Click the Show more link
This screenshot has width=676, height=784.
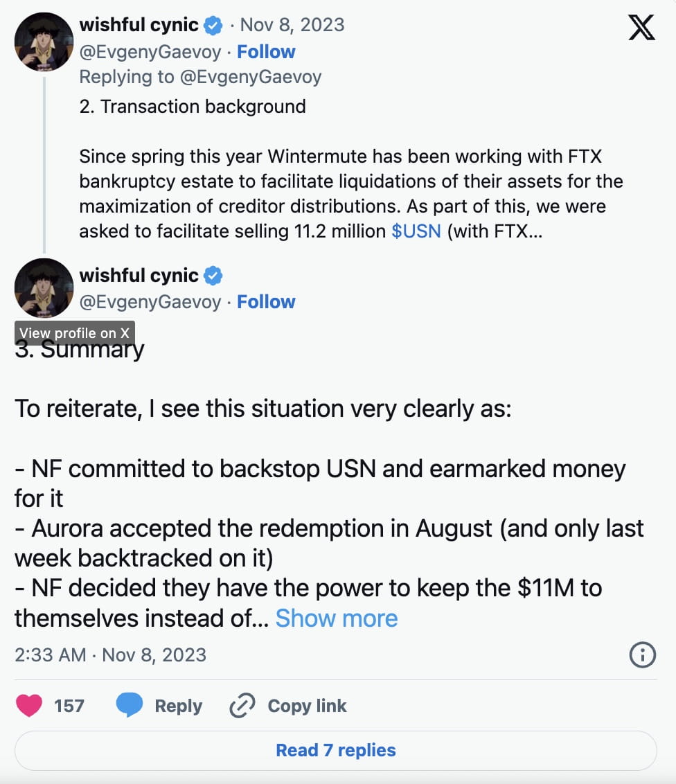(x=337, y=618)
